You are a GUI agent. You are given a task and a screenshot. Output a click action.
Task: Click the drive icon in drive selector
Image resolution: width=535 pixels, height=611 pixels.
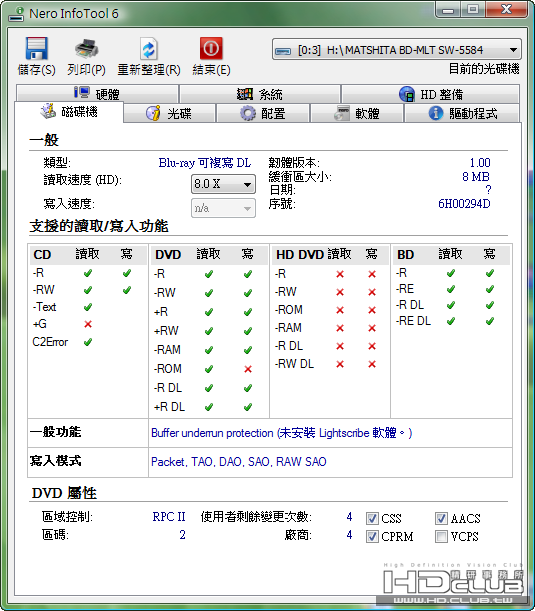(283, 51)
